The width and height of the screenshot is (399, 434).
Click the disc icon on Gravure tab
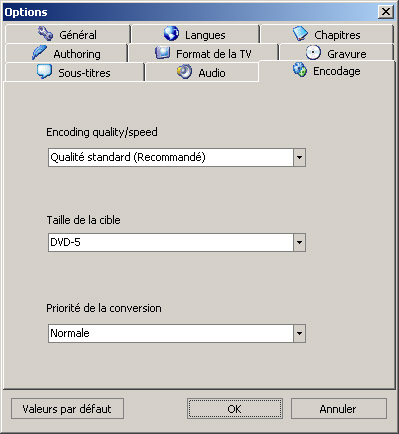click(x=313, y=53)
